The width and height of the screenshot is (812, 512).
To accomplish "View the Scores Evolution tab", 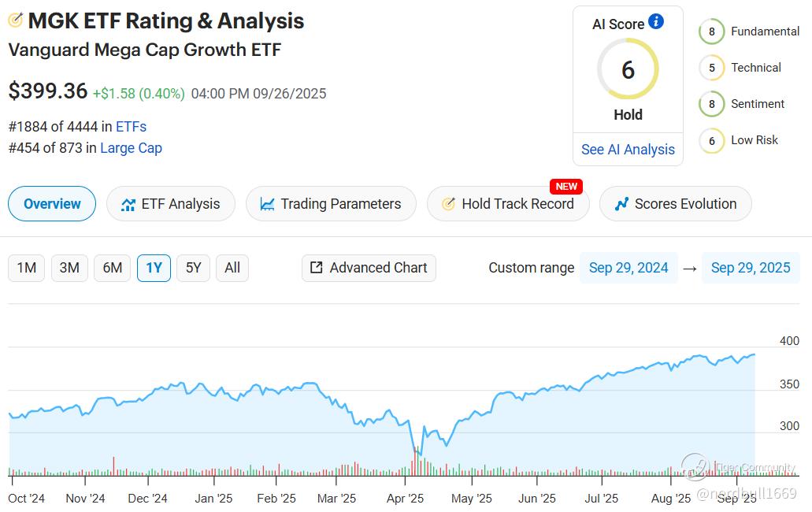I will coord(676,204).
